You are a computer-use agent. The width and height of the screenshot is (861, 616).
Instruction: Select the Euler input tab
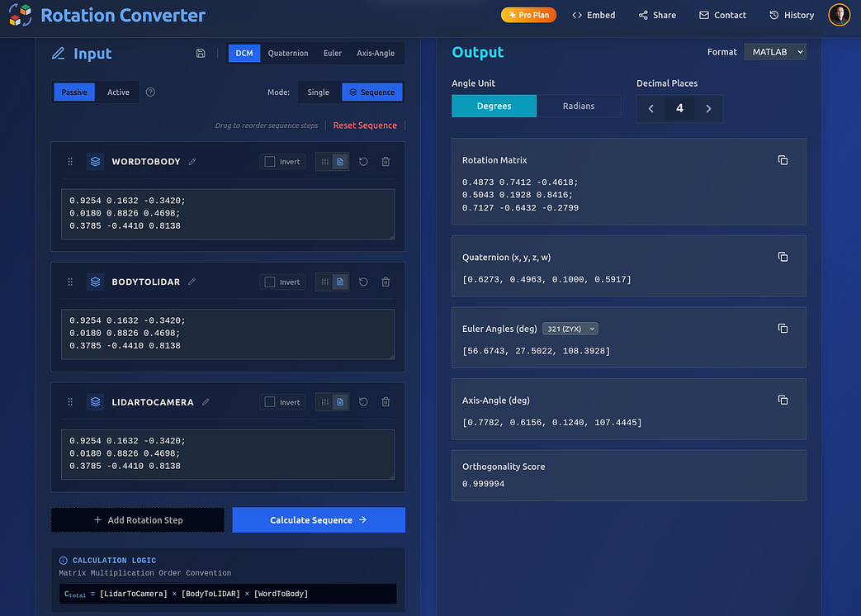pyautogui.click(x=333, y=54)
